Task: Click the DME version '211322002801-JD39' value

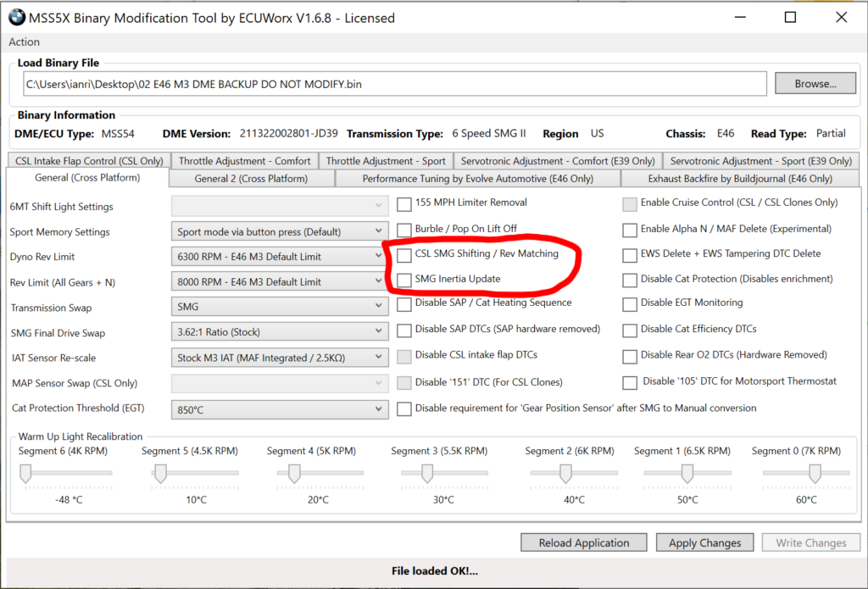Action: pos(288,133)
